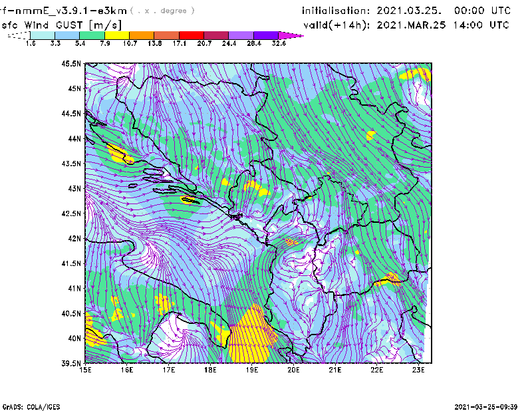Click the 41N latitude label
532x411 pixels.
pos(74,289)
